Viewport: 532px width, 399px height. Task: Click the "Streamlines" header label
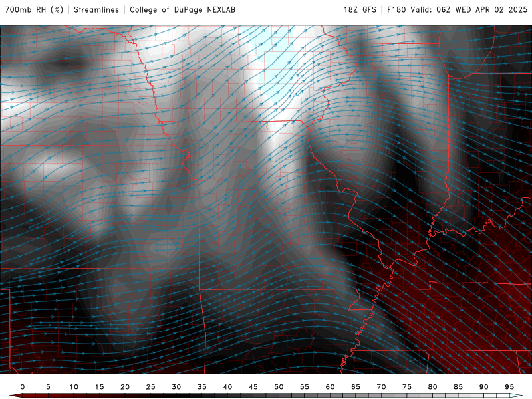pyautogui.click(x=96, y=10)
